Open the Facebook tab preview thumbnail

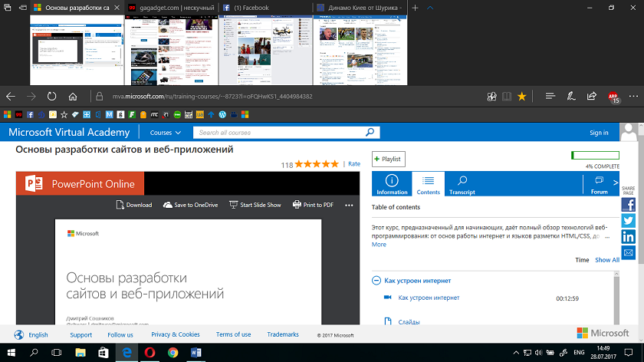click(266, 50)
